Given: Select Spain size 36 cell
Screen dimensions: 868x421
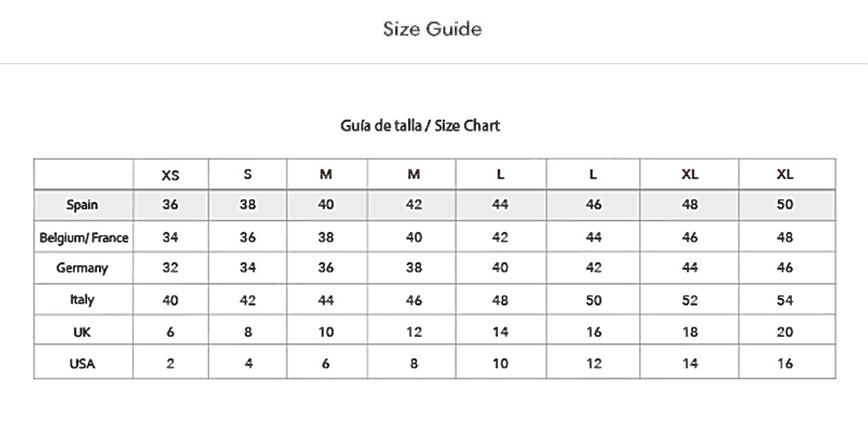Looking at the screenshot, I should [170, 204].
